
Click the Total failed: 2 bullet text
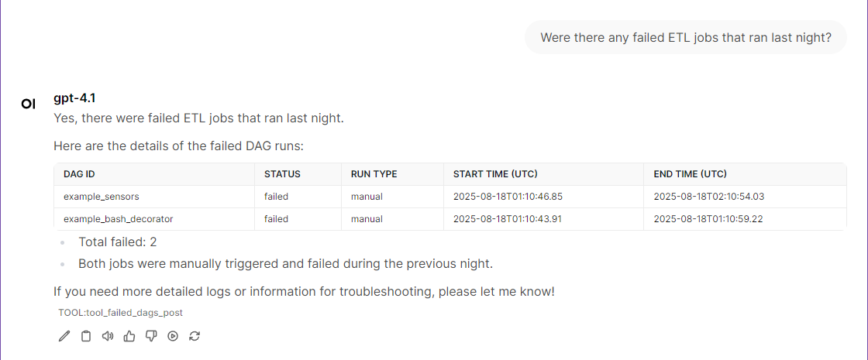point(118,242)
